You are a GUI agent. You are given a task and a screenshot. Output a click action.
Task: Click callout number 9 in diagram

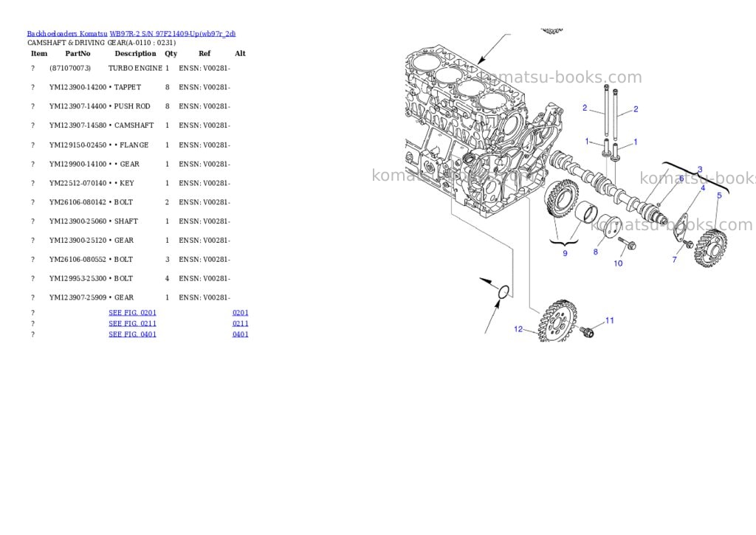click(565, 253)
